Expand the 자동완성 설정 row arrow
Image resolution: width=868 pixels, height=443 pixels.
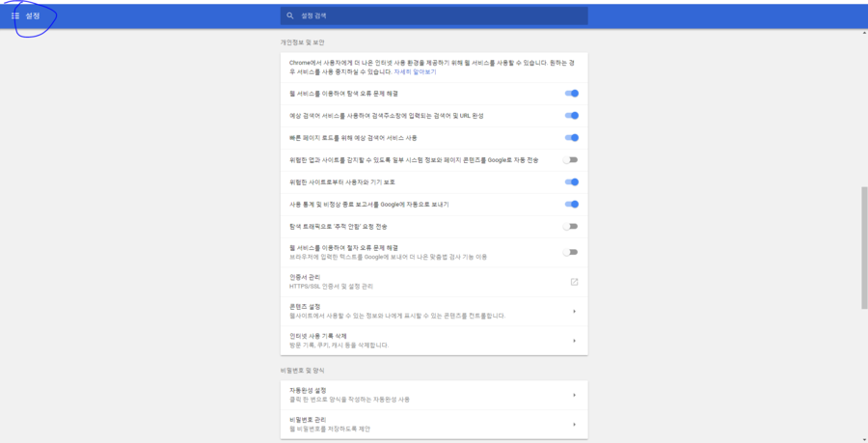coord(574,395)
